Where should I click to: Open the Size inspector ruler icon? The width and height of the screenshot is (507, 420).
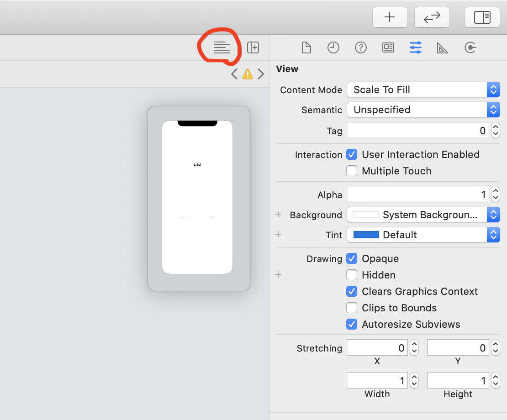(x=442, y=48)
